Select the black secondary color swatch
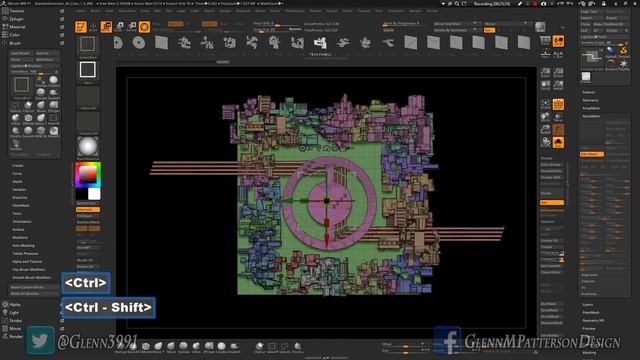Viewport: 640px width, 360px height. point(81,194)
